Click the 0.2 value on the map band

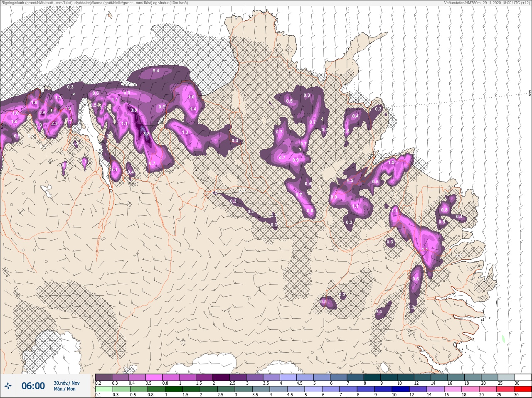pos(251,212)
